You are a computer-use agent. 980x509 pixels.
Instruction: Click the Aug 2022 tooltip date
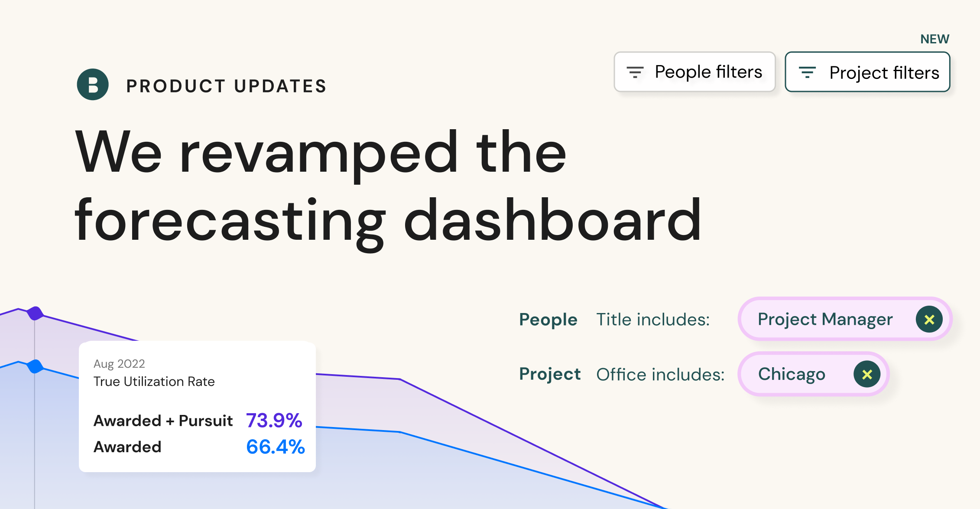(119, 364)
